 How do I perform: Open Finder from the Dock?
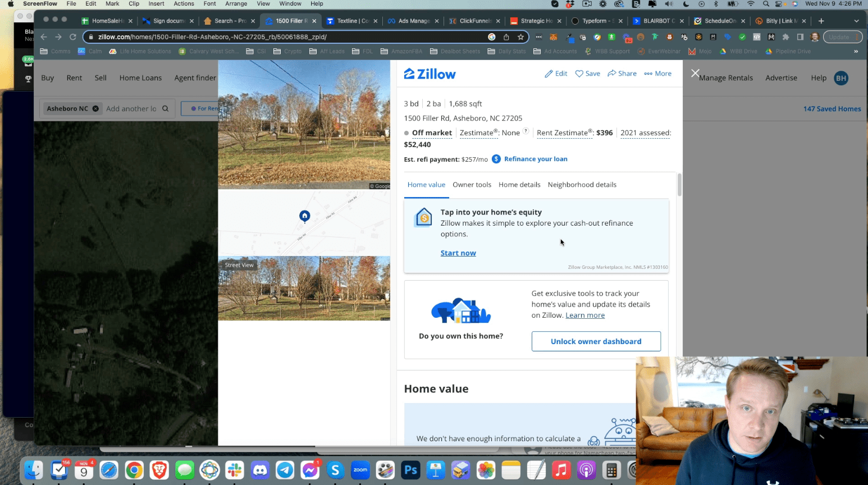pyautogui.click(x=34, y=470)
